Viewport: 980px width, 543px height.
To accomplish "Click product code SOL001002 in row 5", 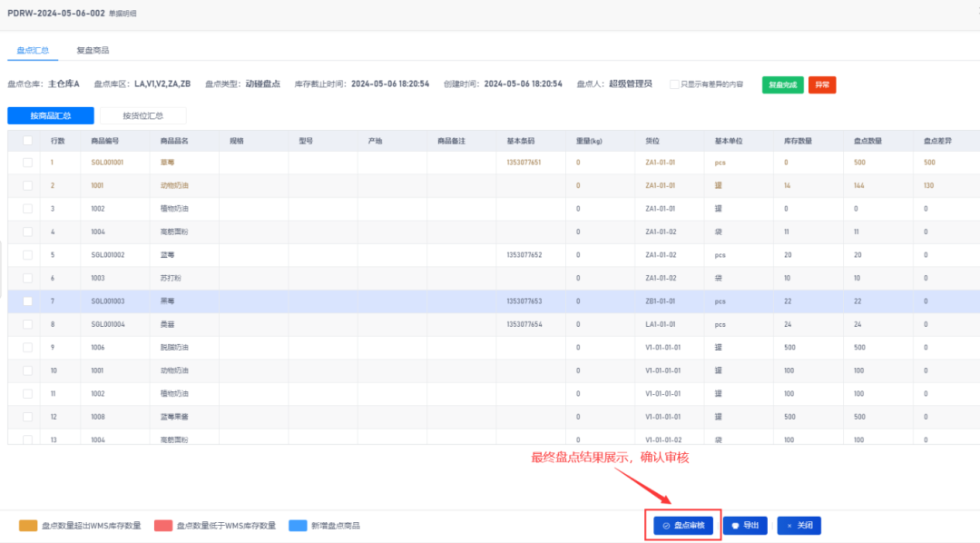I will [x=108, y=255].
